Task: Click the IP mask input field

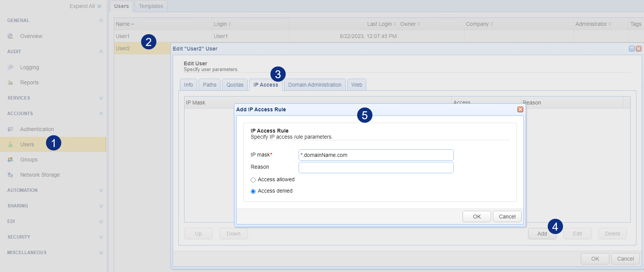Action: (x=376, y=155)
